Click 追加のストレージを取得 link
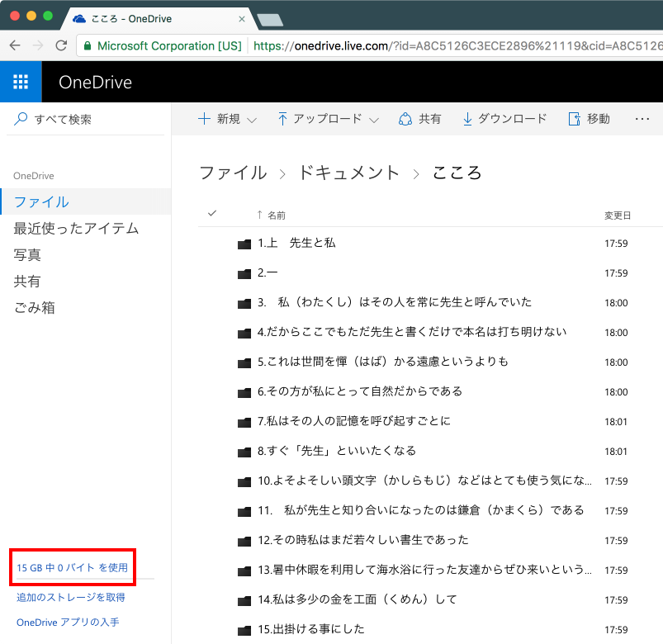 (x=71, y=597)
